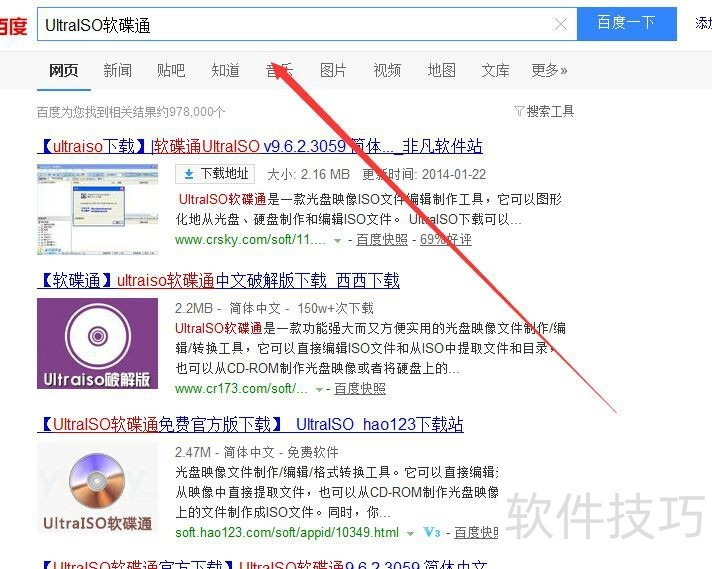Expand the dropdown arrow beside cr173 URL
The height and width of the screenshot is (569, 712).
pyautogui.click(x=319, y=390)
